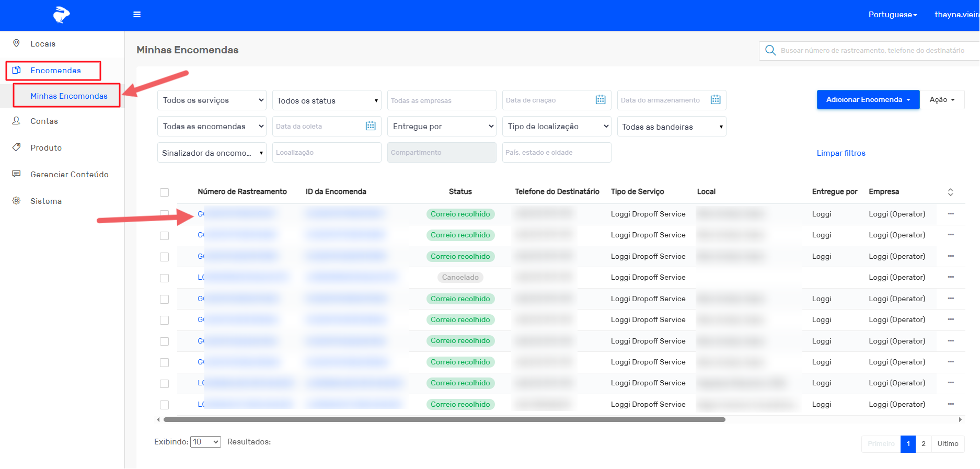Check the box for the Cancelado row

165,278
